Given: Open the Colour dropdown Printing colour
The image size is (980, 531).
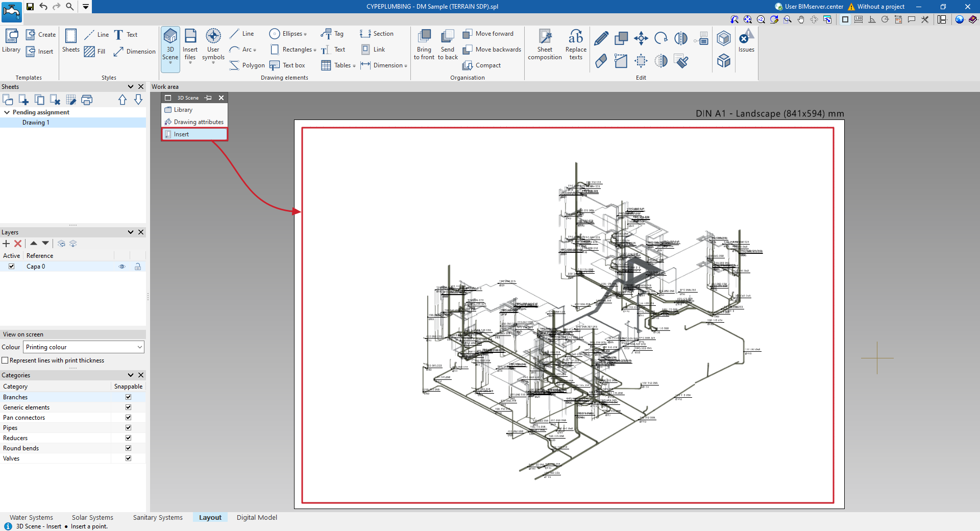Looking at the screenshot, I should point(84,347).
